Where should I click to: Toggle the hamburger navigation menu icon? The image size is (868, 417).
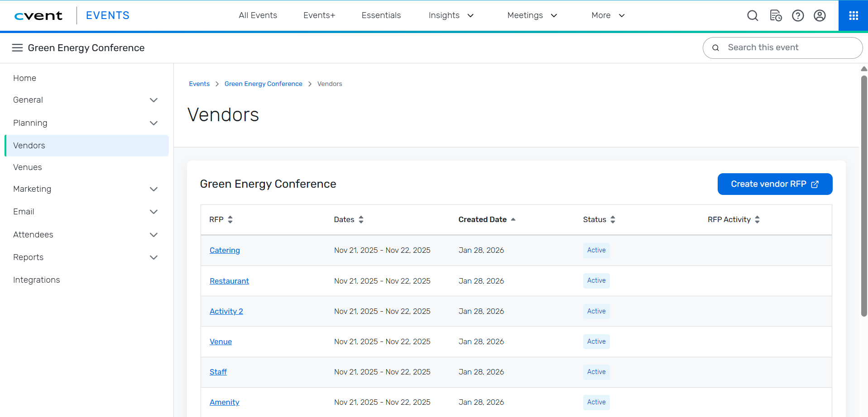click(x=17, y=47)
